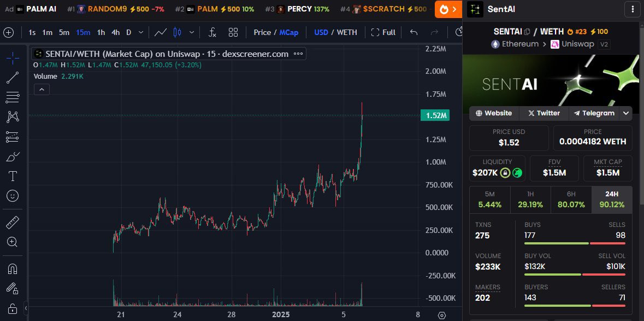Expand more timeframes dropdown

(141, 32)
